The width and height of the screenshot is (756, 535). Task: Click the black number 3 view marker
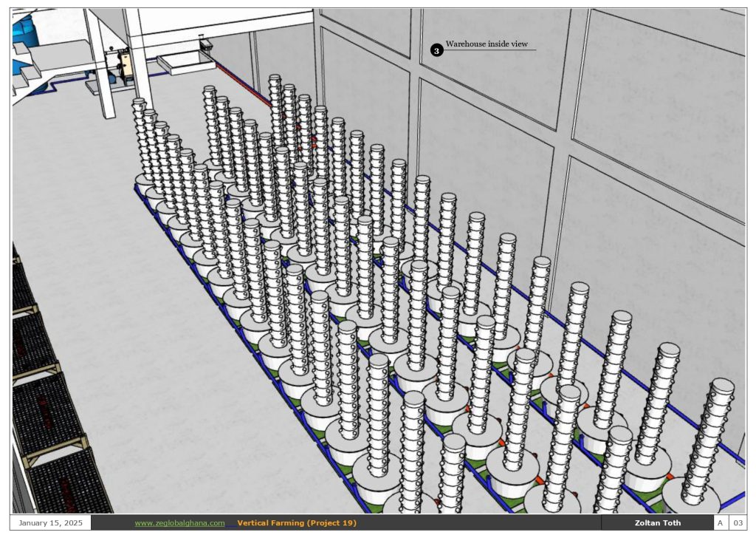(x=436, y=50)
